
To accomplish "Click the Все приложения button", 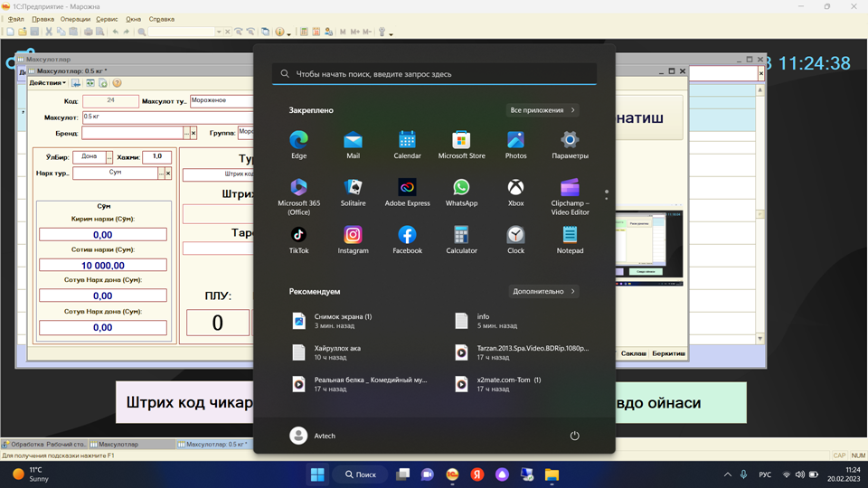I will 542,110.
